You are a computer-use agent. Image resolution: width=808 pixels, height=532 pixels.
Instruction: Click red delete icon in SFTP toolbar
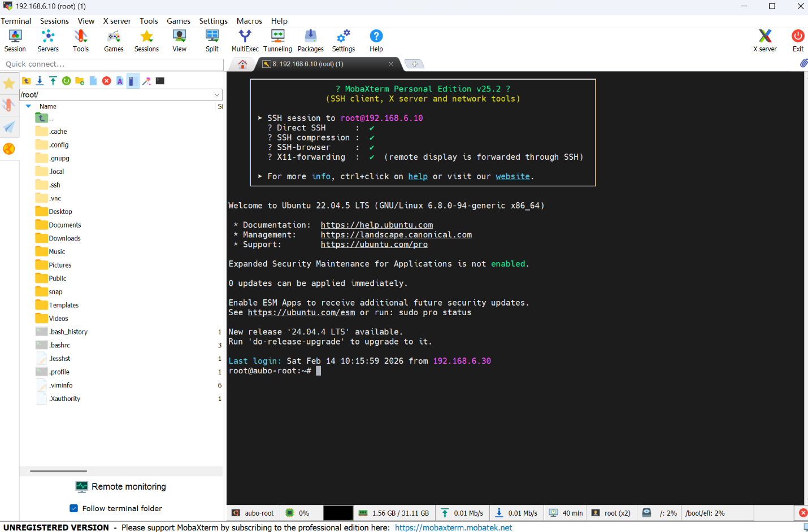[106, 81]
